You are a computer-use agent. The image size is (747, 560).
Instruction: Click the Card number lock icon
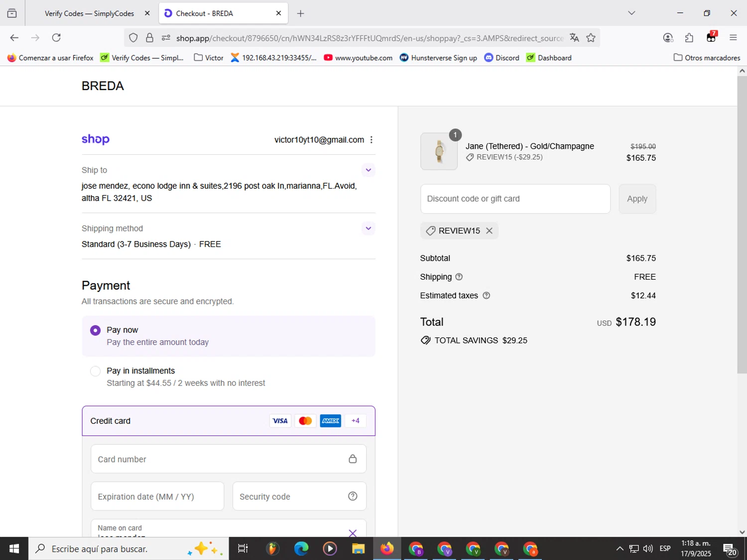[x=353, y=459]
